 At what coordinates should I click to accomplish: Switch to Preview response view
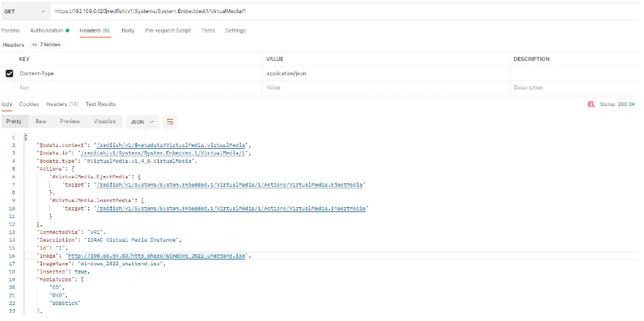click(70, 121)
